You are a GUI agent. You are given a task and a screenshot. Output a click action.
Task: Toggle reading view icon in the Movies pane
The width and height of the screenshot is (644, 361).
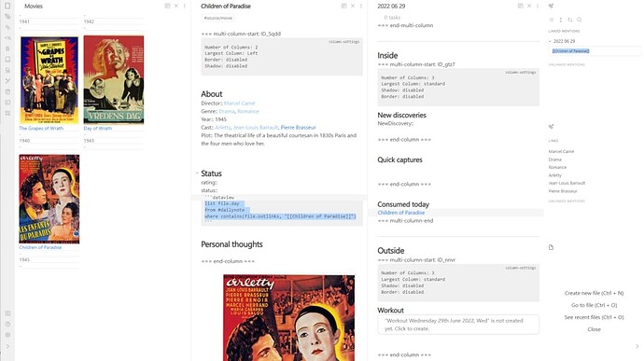[x=167, y=6]
